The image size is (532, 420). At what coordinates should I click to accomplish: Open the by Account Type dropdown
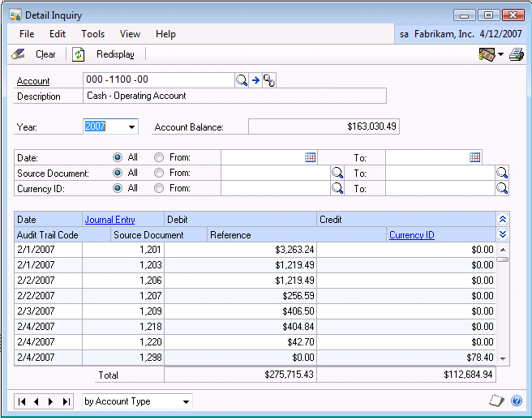pos(186,402)
